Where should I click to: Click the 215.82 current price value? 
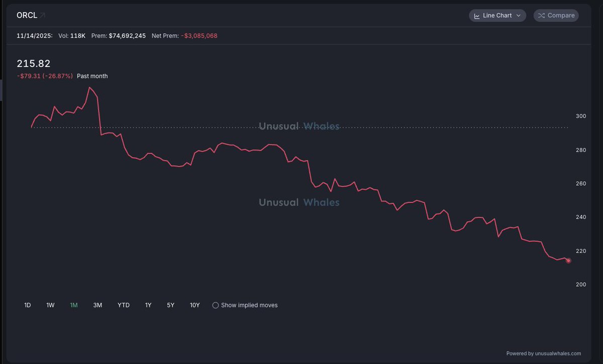34,64
